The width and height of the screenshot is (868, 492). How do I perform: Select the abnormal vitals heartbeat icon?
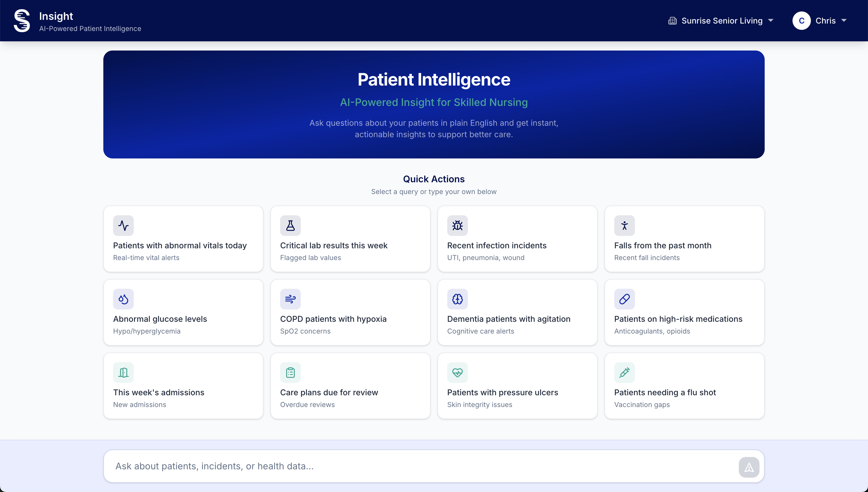(123, 225)
